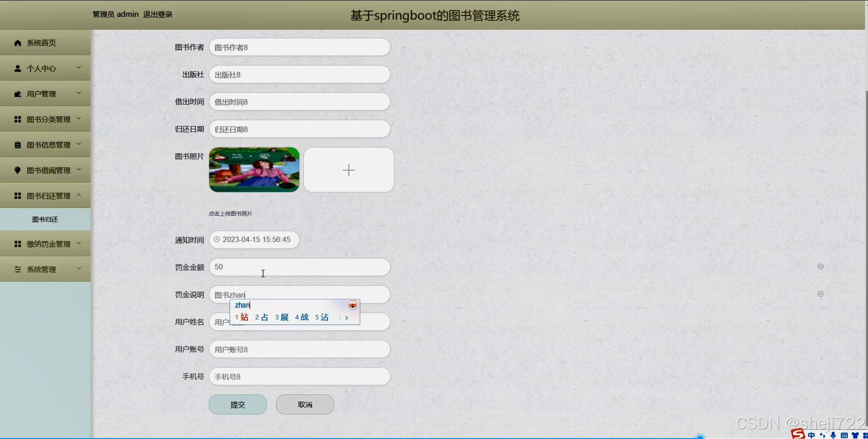Click the 系统管理 sliders icon

pyautogui.click(x=18, y=269)
